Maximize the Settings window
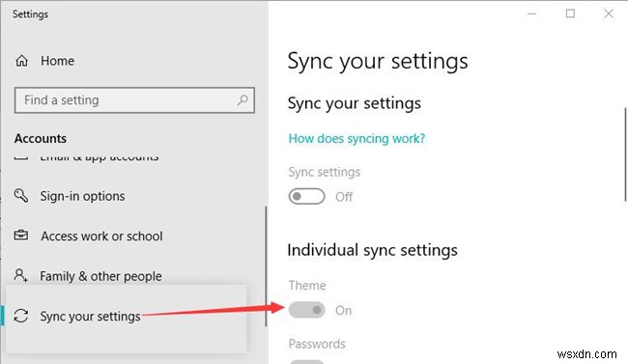Viewport: 628px width, 364px height. coord(570,14)
